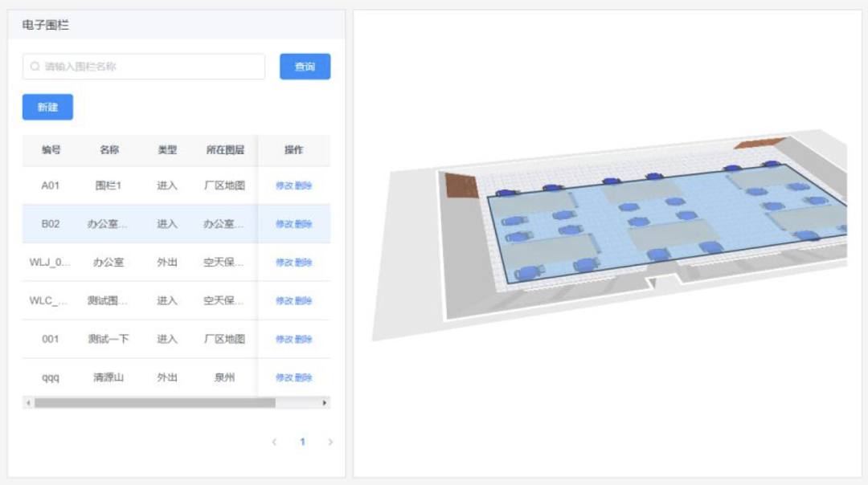Click the 新建 button to create a fence

pyautogui.click(x=47, y=107)
